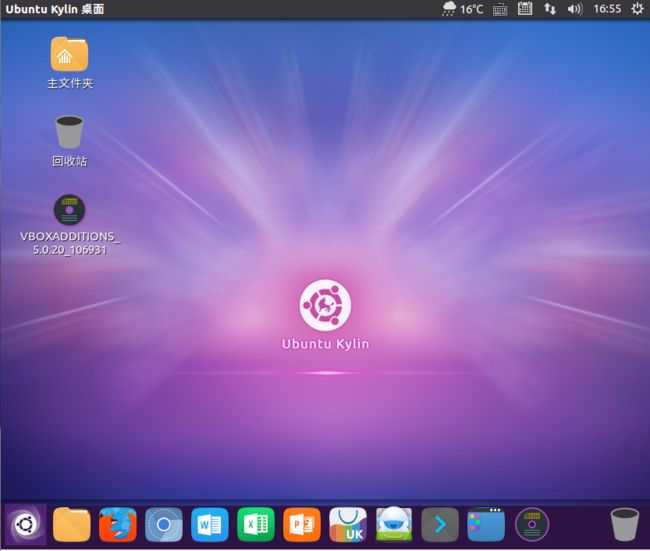Open the clock showing 16:55
Viewport: 650px width, 551px height.
click(607, 9)
